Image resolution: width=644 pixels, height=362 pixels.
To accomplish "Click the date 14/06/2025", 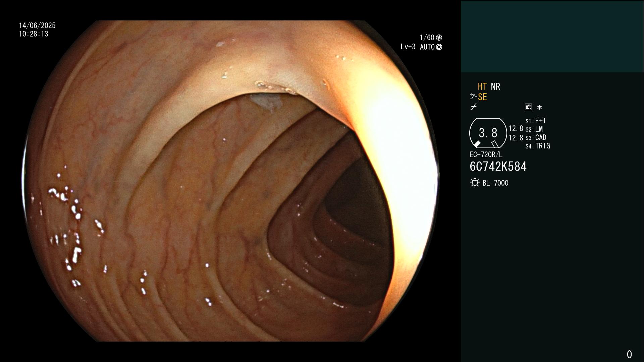I will click(37, 25).
